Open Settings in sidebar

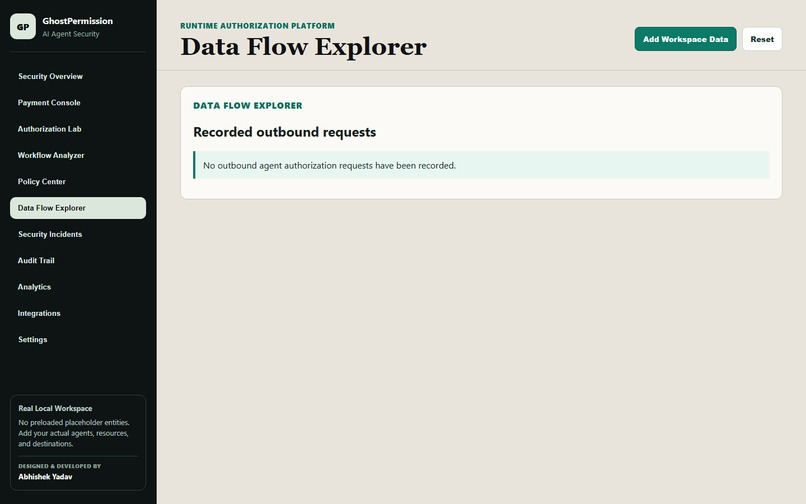point(78,339)
